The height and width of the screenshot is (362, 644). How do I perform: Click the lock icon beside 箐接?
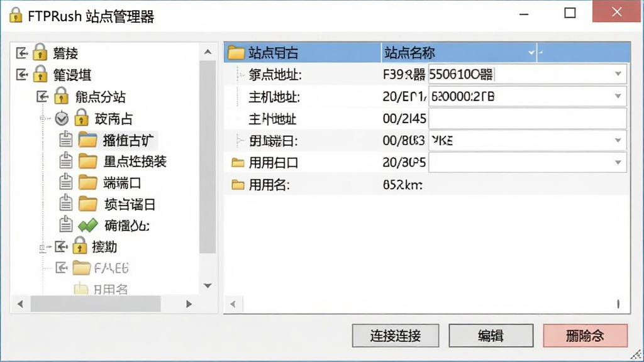pyautogui.click(x=40, y=53)
